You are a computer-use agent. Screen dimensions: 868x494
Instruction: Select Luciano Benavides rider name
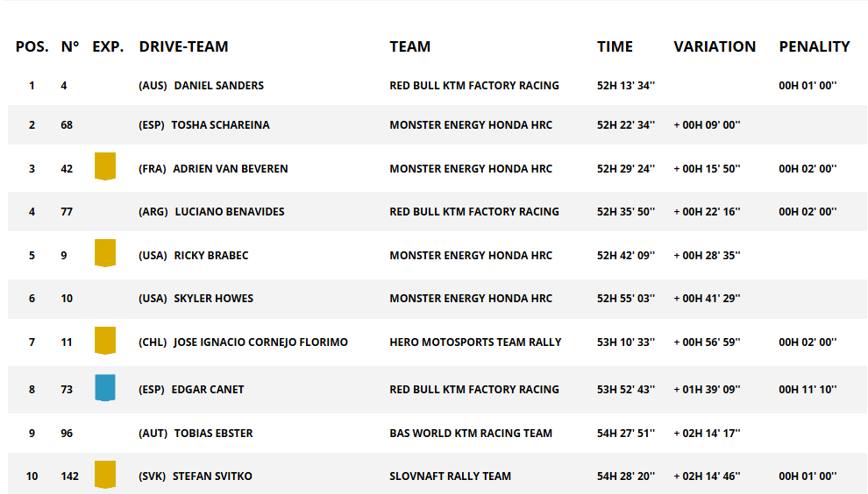pos(230,212)
